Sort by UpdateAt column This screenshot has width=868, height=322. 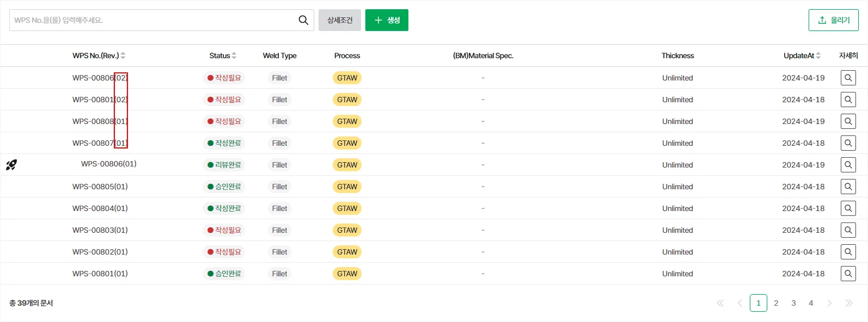click(x=818, y=55)
